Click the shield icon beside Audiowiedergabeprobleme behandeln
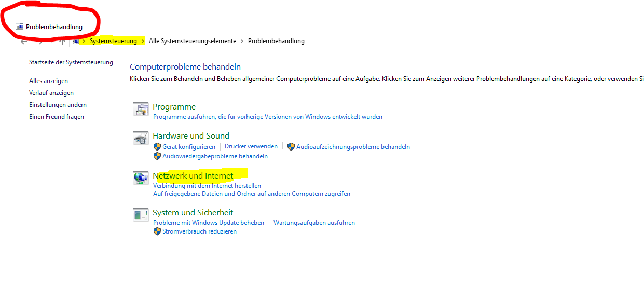 [x=157, y=156]
